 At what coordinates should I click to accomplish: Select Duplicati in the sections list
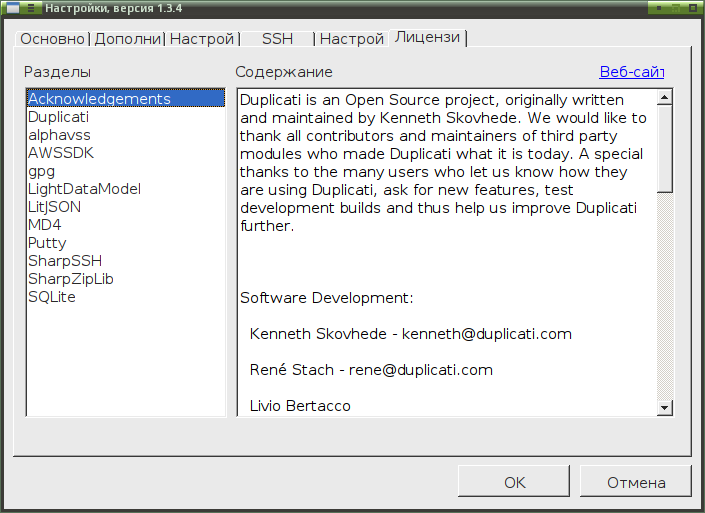click(125, 117)
